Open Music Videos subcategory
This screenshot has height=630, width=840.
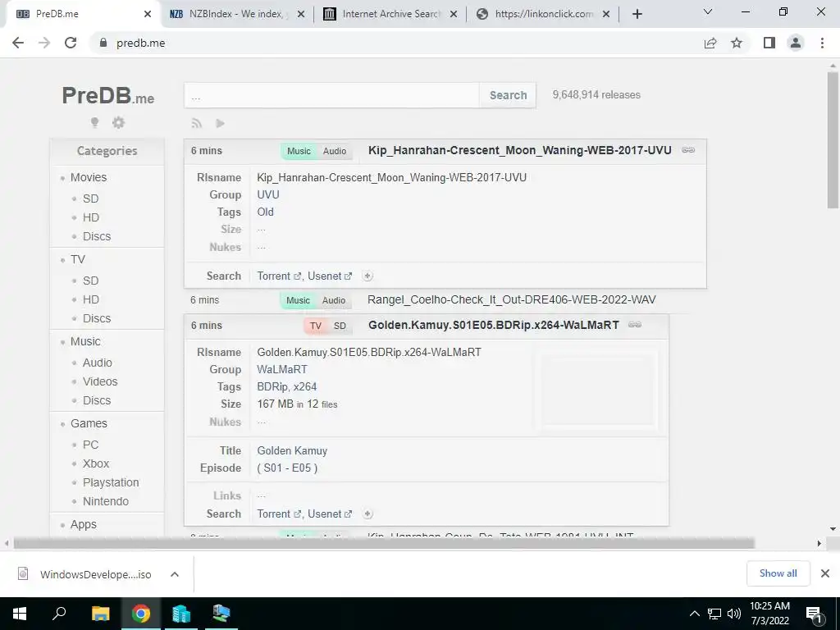[x=99, y=381]
